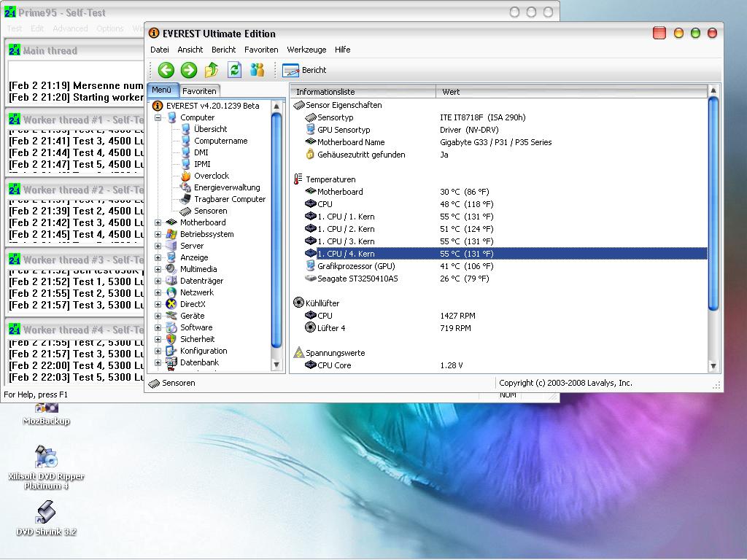Viewport: 747px width, 560px height.
Task: Expand the Netzwerk tree node
Action: pos(158,292)
